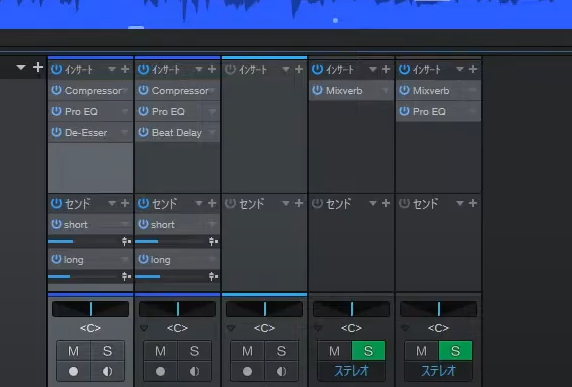Toggle sends power on the Beat Delay channel
The width and height of the screenshot is (572, 387).
[x=143, y=203]
